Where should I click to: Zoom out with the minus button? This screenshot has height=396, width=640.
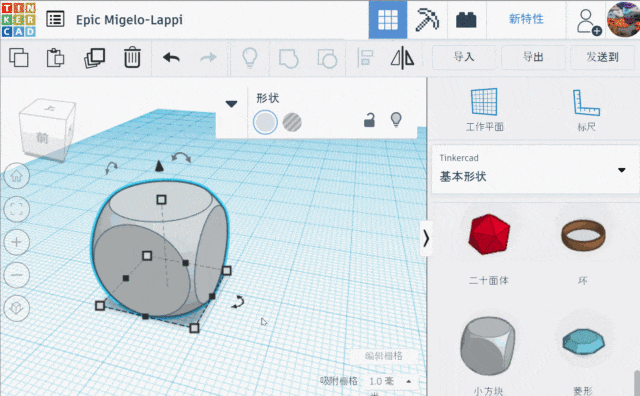tap(17, 275)
